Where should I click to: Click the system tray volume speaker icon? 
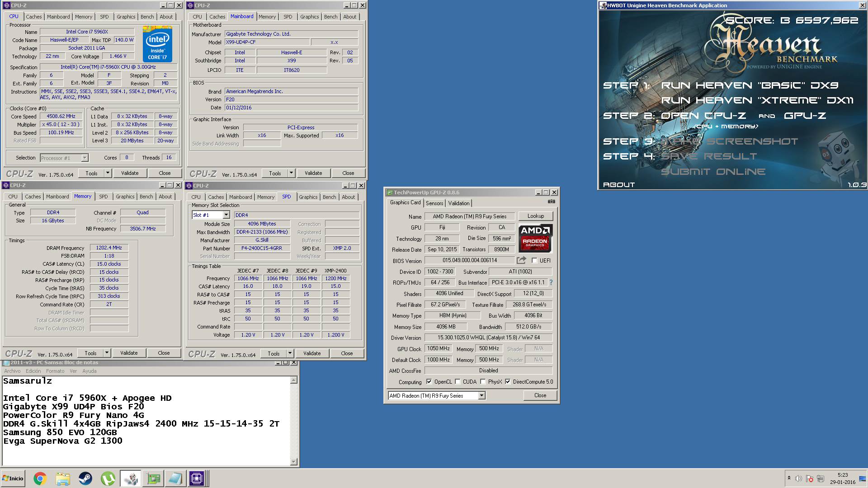799,479
